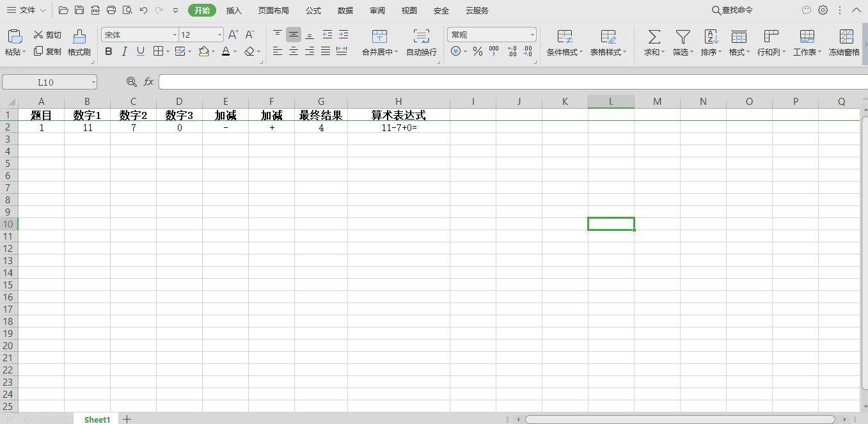
Task: Click the increase decimal places icon
Action: (x=512, y=51)
